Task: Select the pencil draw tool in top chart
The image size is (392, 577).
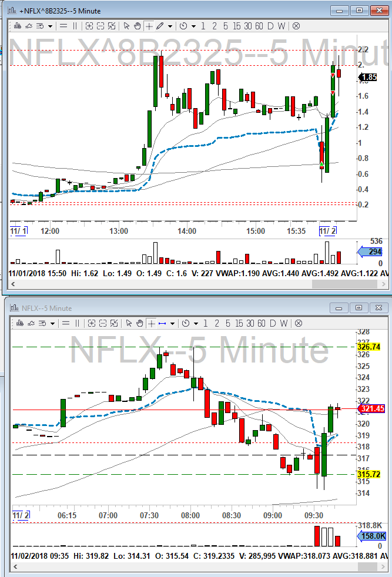Action: pyautogui.click(x=160, y=26)
